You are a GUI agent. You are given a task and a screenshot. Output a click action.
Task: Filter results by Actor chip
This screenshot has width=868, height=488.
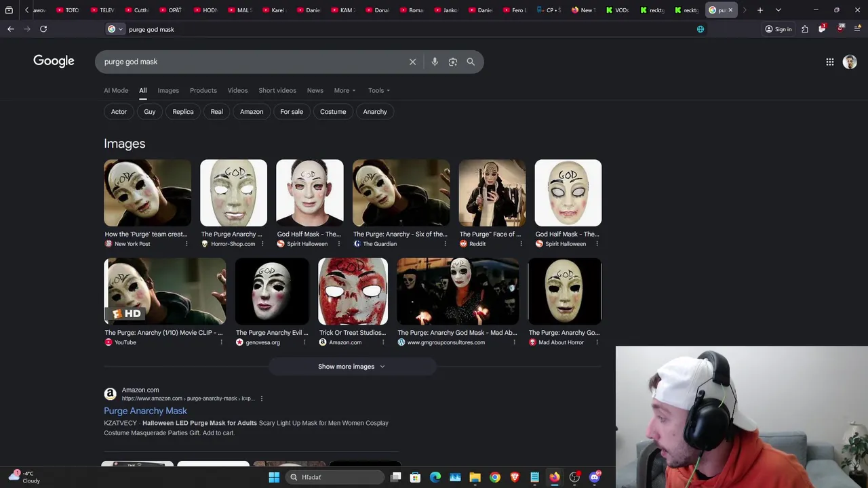coord(119,112)
